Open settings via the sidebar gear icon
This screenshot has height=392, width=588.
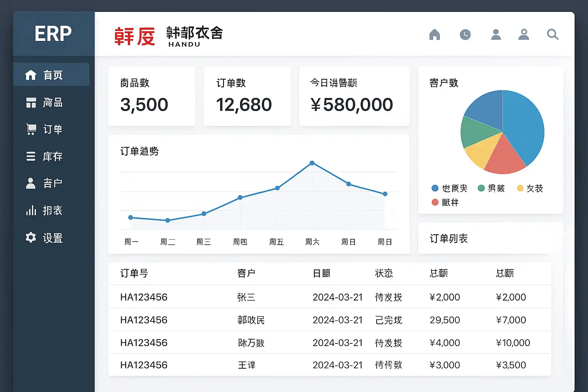31,238
